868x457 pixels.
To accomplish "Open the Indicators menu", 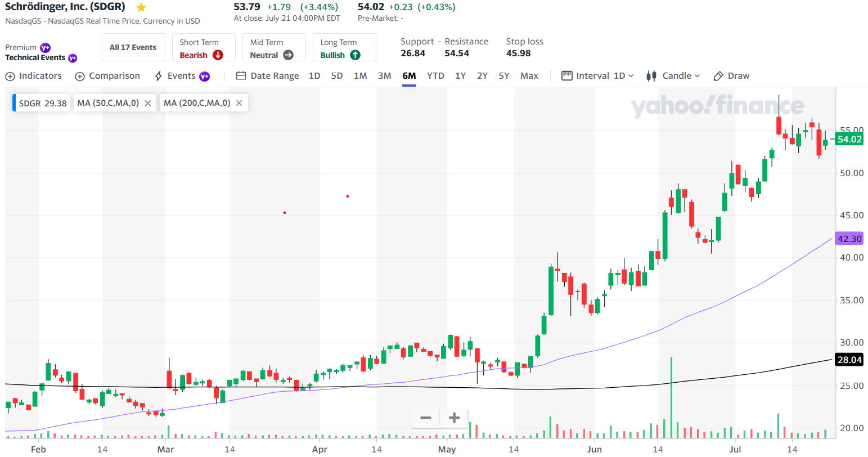I will click(34, 76).
